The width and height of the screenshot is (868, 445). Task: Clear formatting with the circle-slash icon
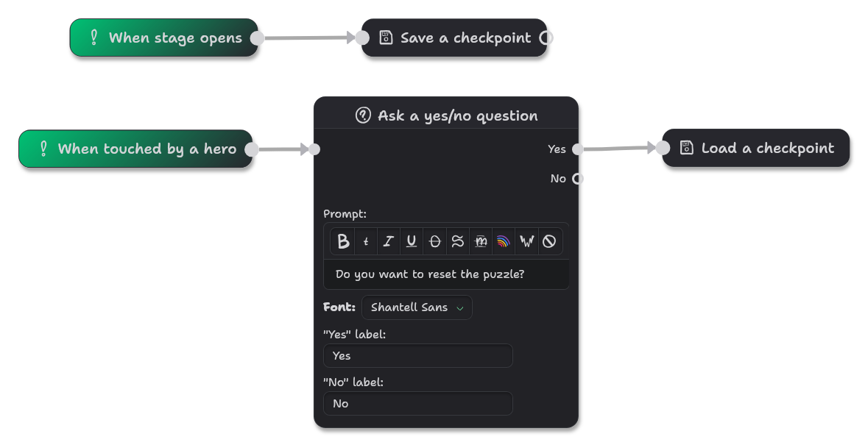click(549, 241)
